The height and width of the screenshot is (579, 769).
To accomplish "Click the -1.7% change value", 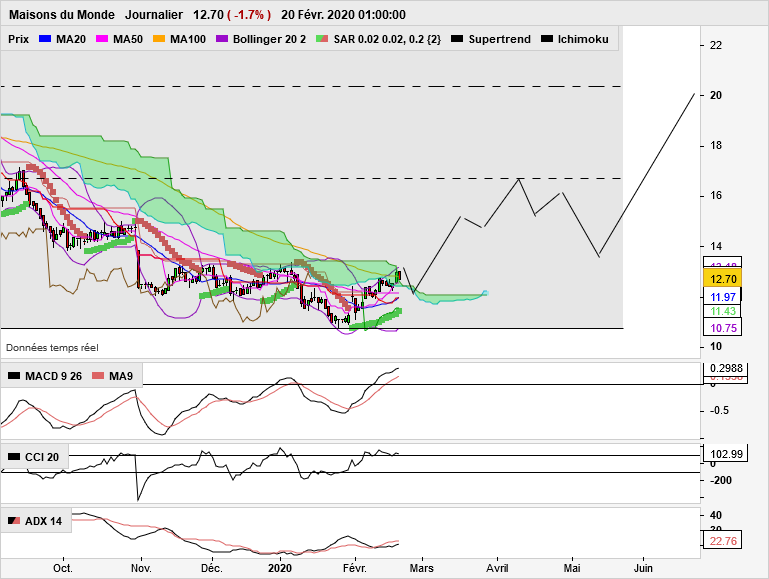I will 249,15.
